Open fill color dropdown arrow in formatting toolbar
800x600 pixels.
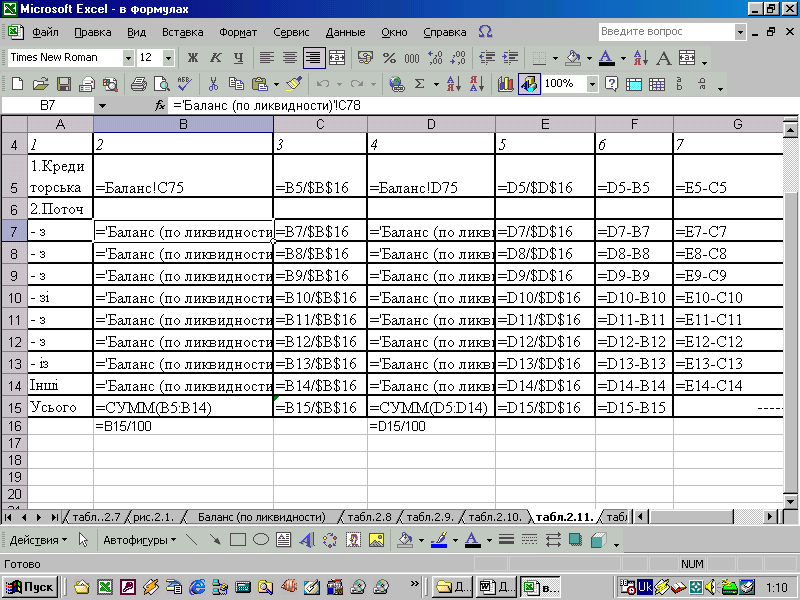(589, 58)
